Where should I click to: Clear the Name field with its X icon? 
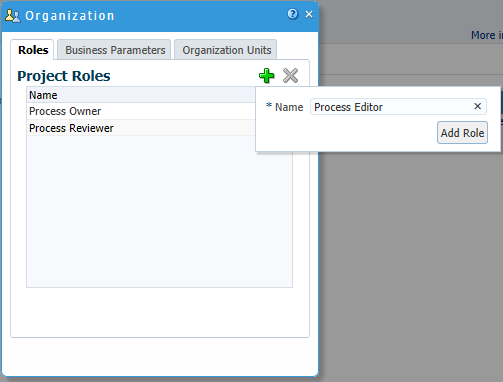click(x=477, y=106)
